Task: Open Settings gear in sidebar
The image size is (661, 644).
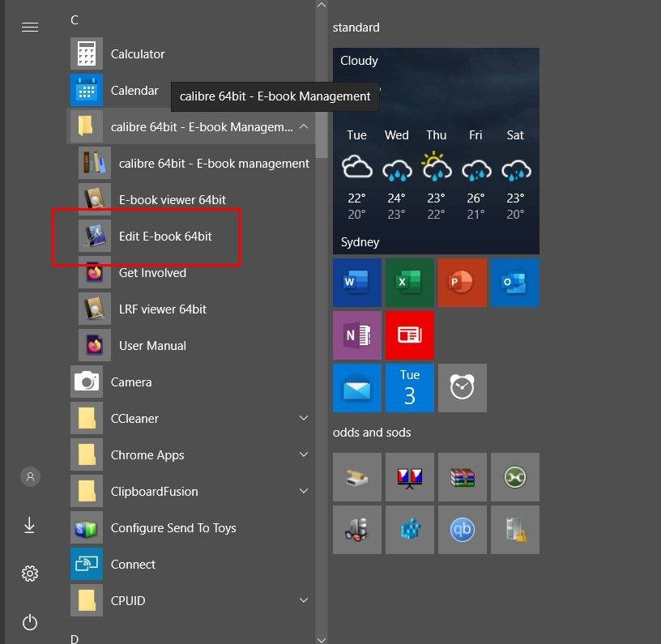Action: [x=30, y=574]
